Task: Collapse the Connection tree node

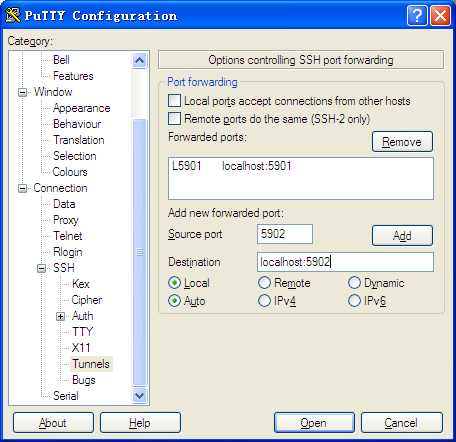Action: [22, 188]
